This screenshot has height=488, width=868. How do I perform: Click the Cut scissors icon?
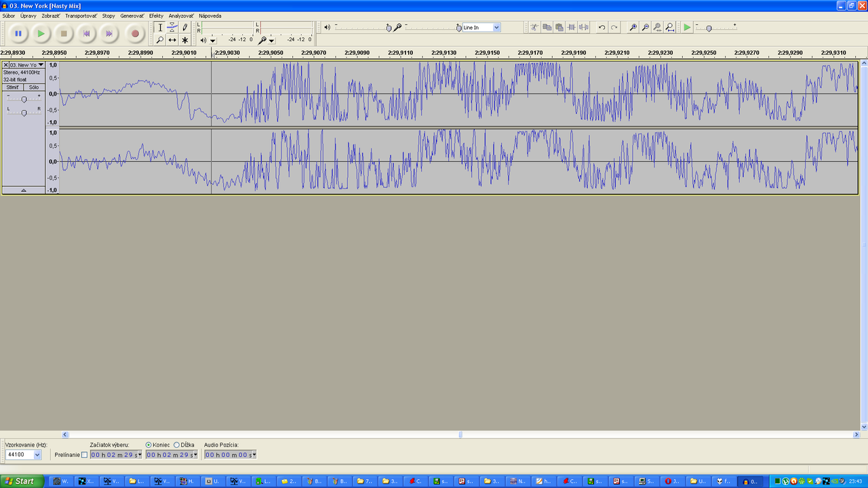click(534, 27)
